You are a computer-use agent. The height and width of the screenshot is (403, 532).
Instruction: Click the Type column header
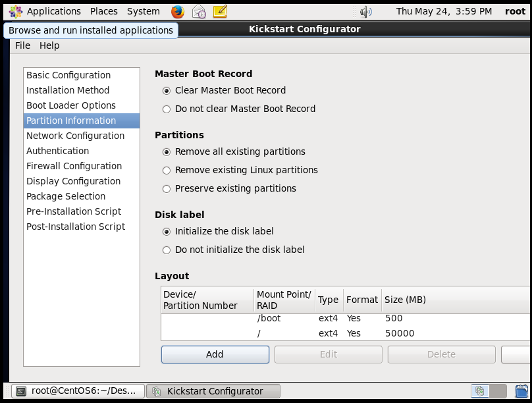329,300
